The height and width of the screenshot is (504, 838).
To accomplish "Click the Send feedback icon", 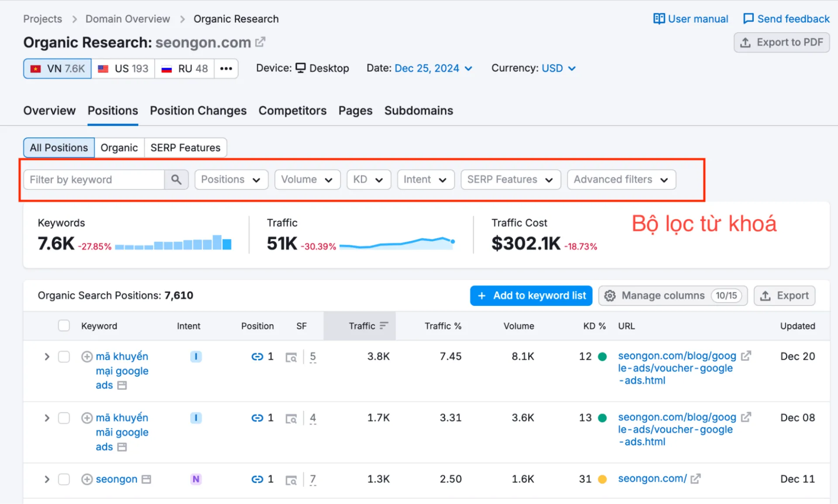I will pos(749,18).
